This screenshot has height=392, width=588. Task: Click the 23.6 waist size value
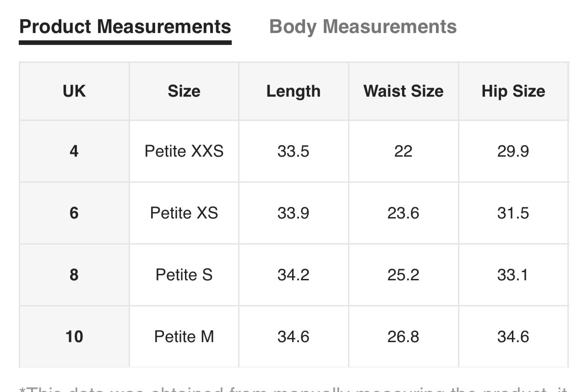[x=403, y=213]
